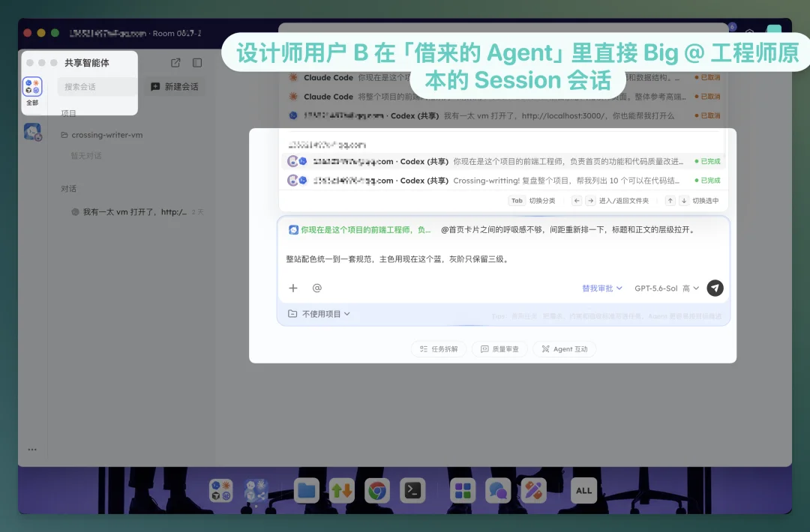Click the plus attachment icon

(293, 288)
